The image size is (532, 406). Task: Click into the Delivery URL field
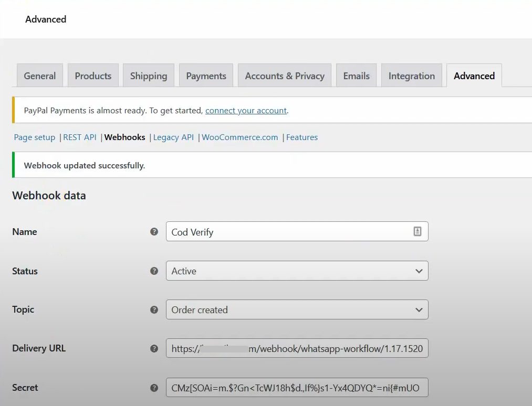297,348
